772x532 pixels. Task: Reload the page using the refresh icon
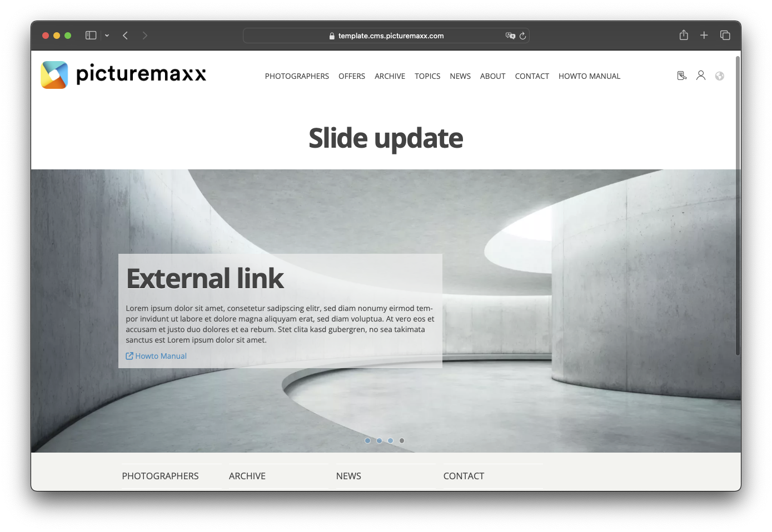click(x=522, y=36)
